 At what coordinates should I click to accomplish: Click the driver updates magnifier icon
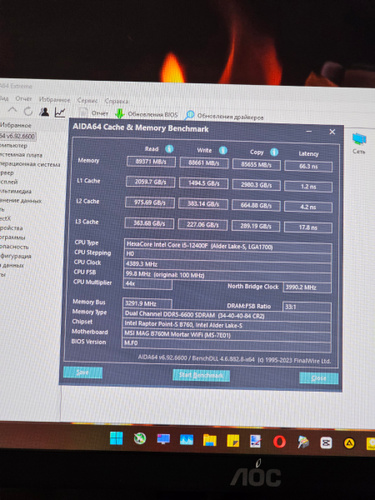click(190, 115)
